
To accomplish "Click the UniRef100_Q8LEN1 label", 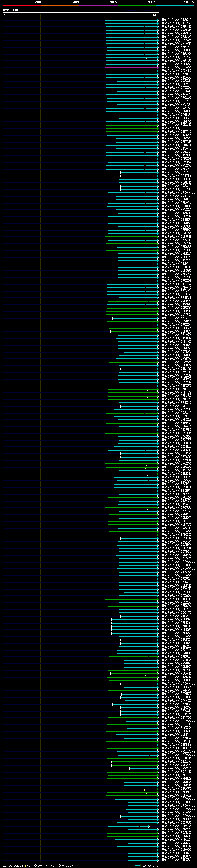I will [x=176, y=474].
